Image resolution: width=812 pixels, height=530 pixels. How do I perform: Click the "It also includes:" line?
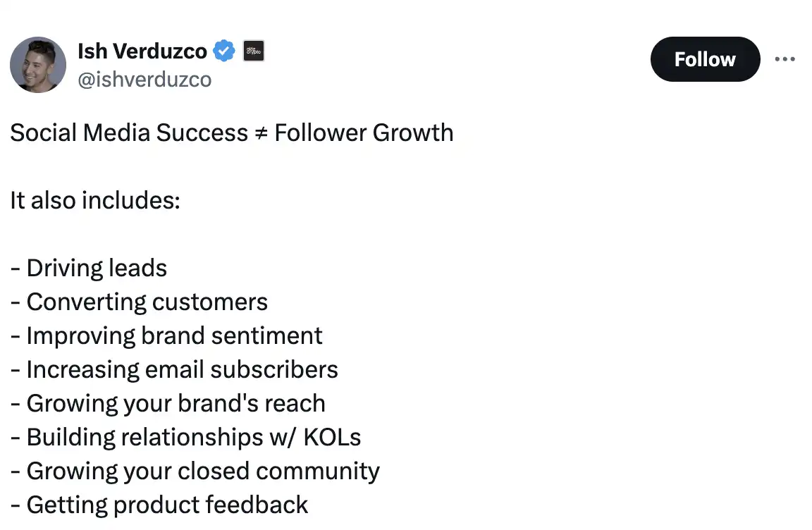coord(95,200)
